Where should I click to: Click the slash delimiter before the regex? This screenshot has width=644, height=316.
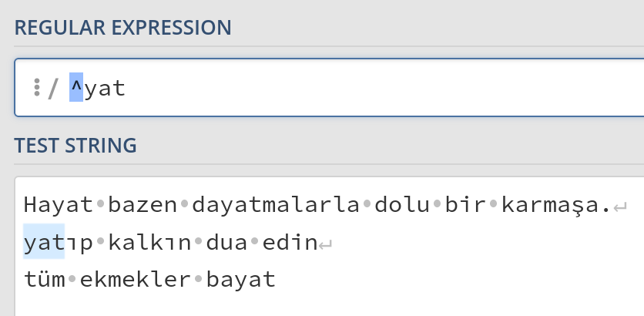click(x=52, y=89)
